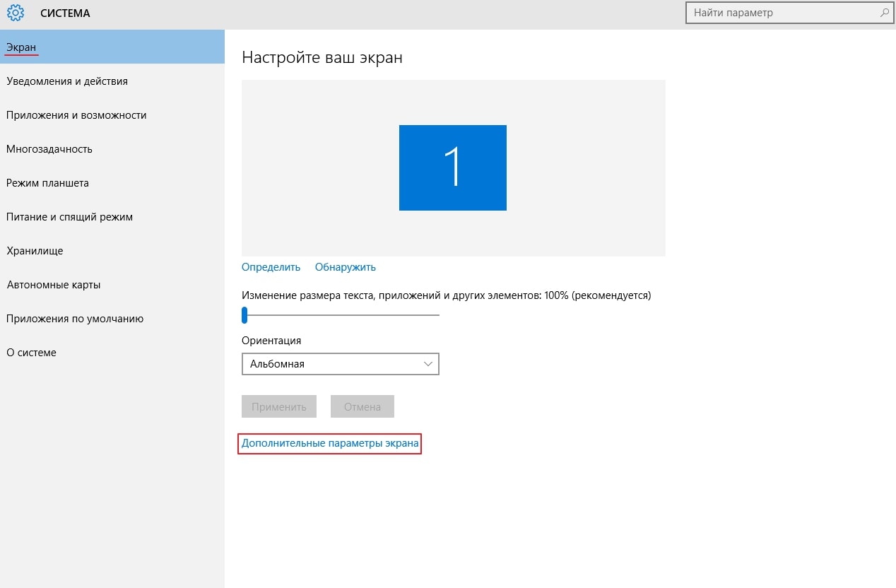This screenshot has height=588, width=896.
Task: Open Питание и спящий режим
Action: point(69,217)
